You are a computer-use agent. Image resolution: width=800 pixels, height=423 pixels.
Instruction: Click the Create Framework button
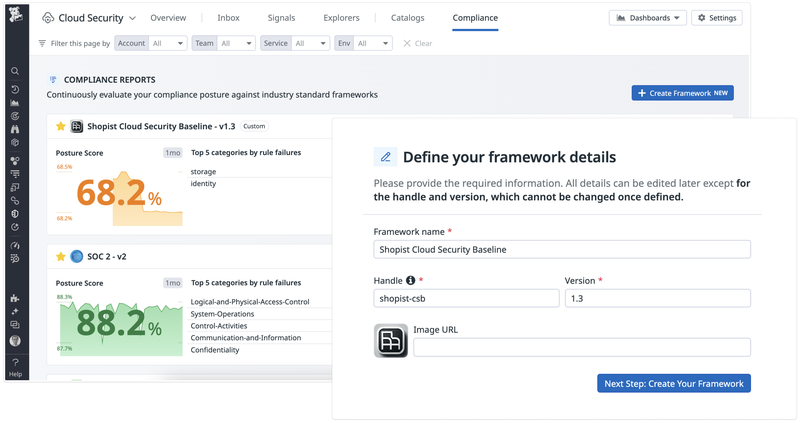click(682, 93)
